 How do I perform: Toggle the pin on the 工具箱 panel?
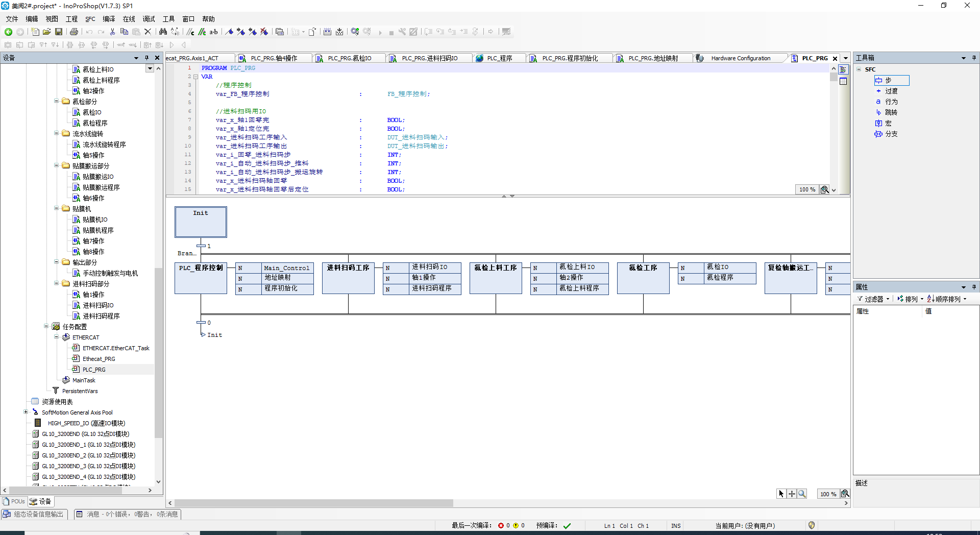coord(974,58)
